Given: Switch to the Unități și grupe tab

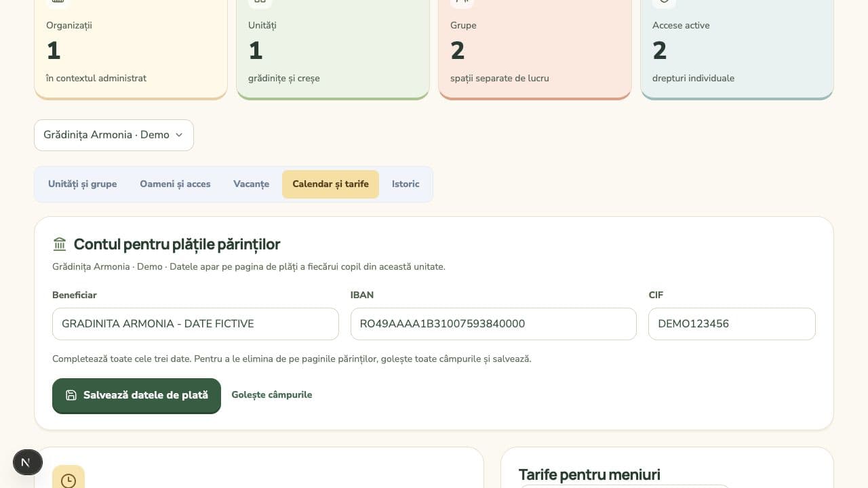Looking at the screenshot, I should [x=83, y=184].
